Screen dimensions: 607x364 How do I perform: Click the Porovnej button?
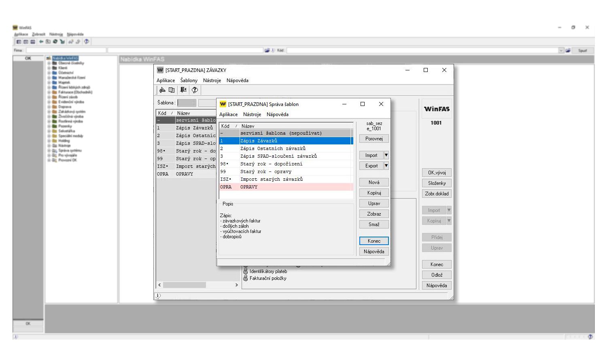pos(374,139)
